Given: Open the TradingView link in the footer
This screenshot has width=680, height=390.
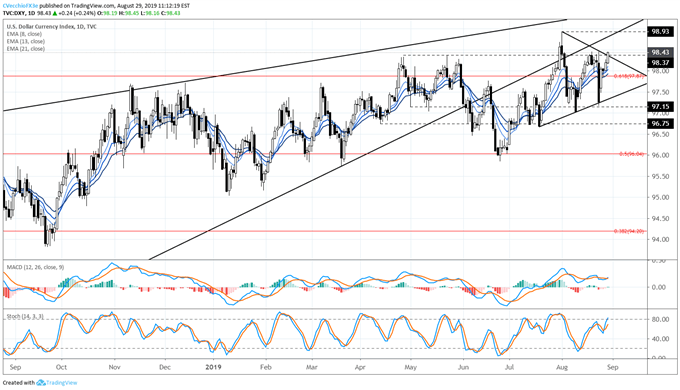Looking at the screenshot, I should click(62, 383).
